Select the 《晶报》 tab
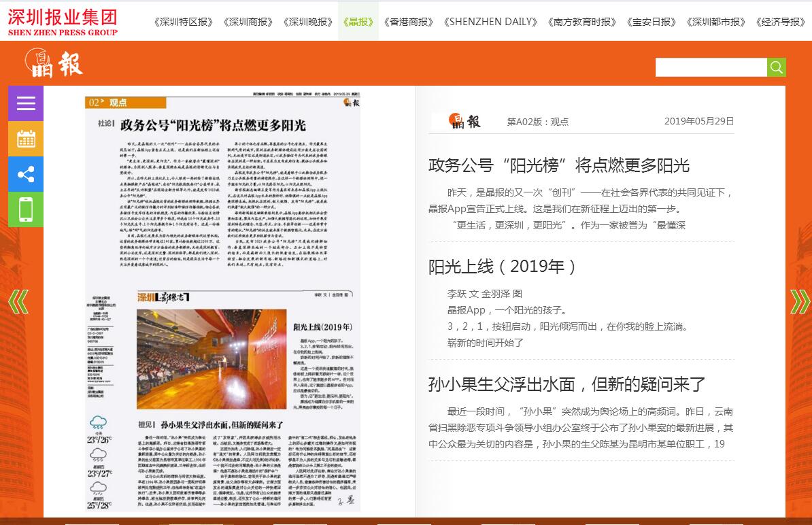 point(358,22)
